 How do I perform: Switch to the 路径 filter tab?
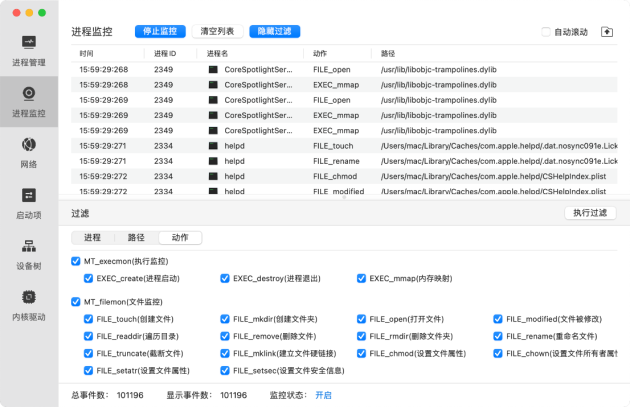coord(136,237)
